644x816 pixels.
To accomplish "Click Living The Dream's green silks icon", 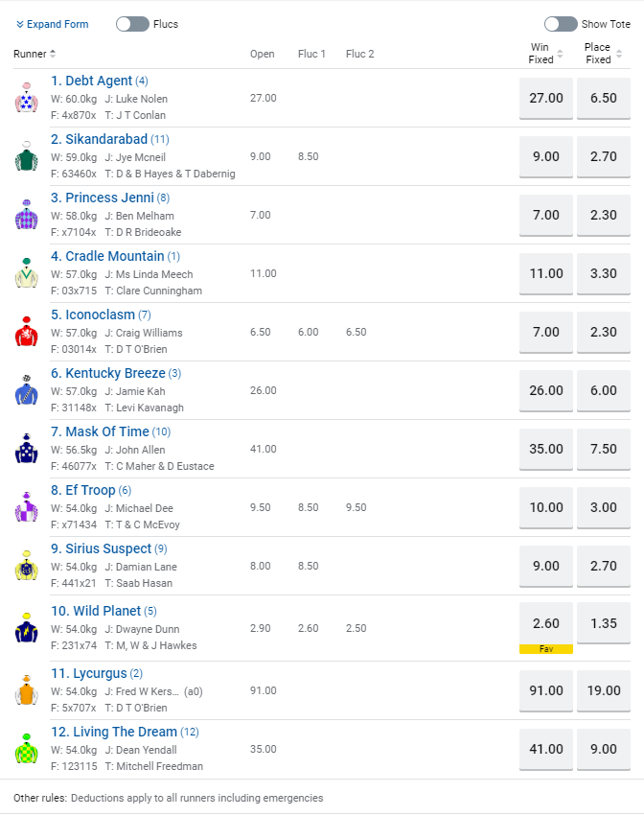I will [x=26, y=749].
